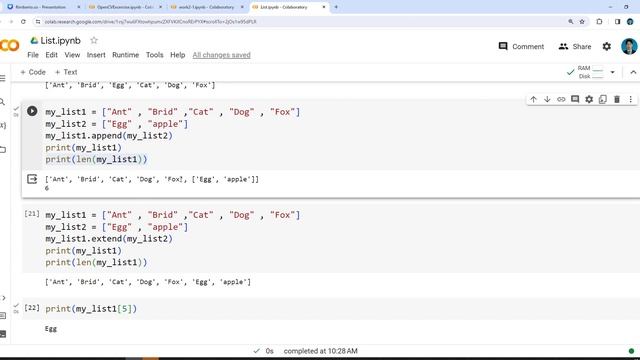Click execution count [22]

point(32,308)
